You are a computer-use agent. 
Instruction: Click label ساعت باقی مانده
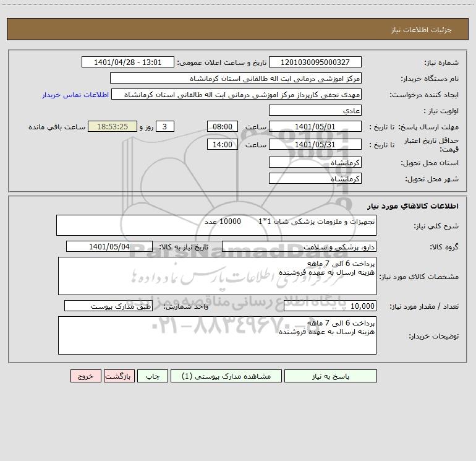click(x=57, y=127)
